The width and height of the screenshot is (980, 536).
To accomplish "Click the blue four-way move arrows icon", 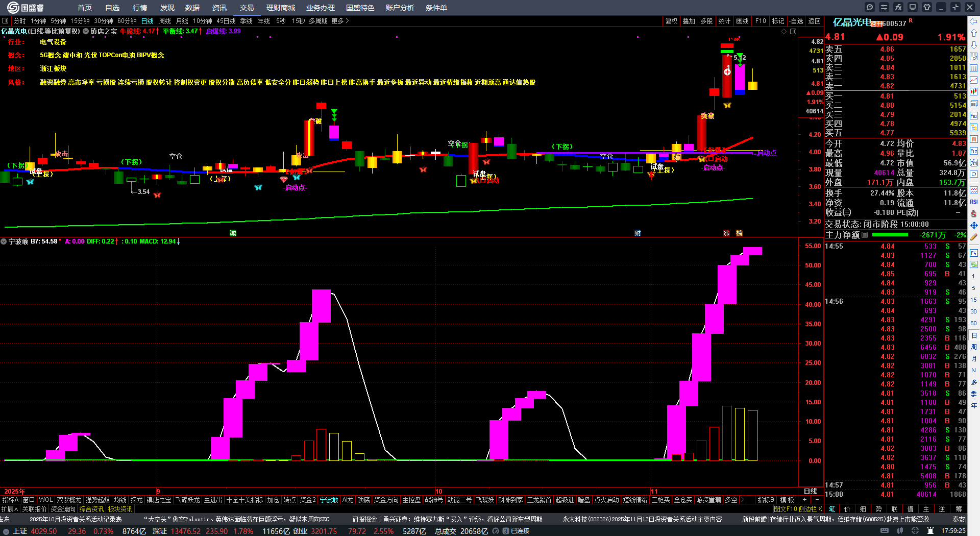I will point(974,225).
